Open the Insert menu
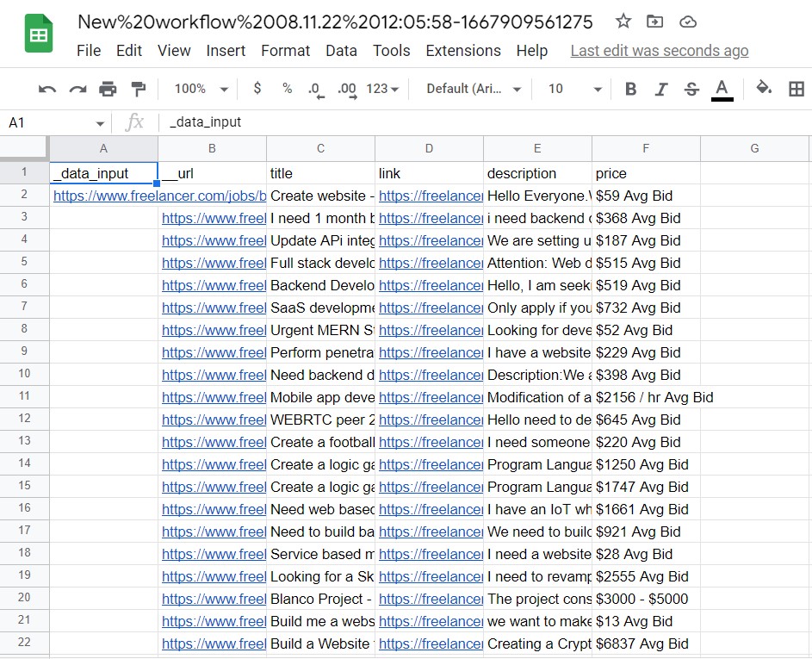812x659 pixels. point(226,51)
